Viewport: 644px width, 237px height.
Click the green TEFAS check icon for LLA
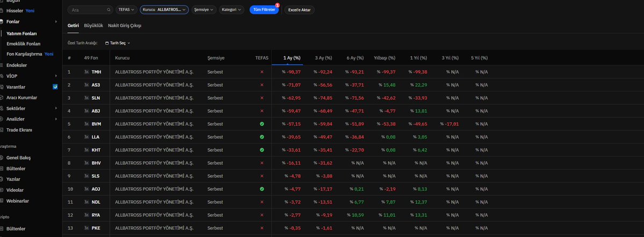(262, 137)
